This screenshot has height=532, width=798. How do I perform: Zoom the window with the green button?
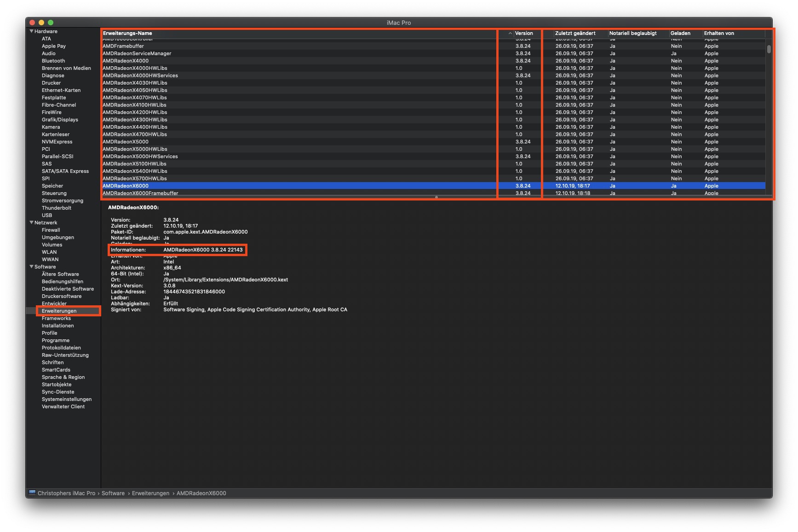tap(51, 23)
